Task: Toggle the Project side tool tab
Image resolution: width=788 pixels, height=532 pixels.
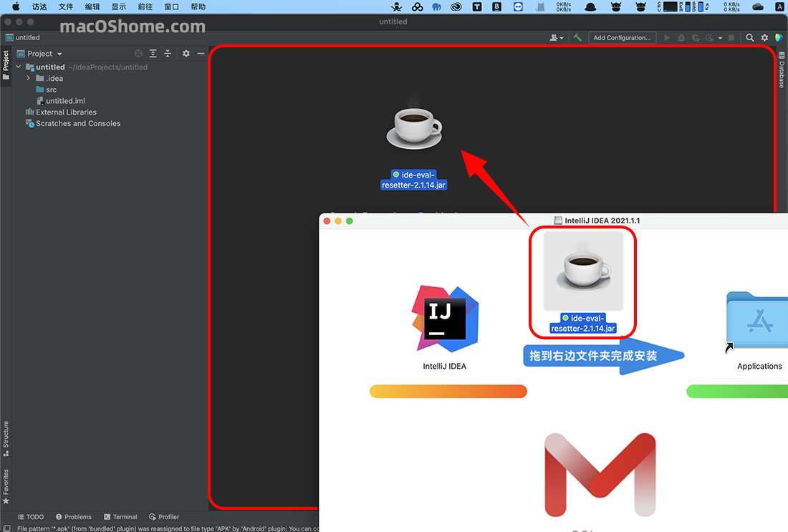Action: (x=6, y=65)
